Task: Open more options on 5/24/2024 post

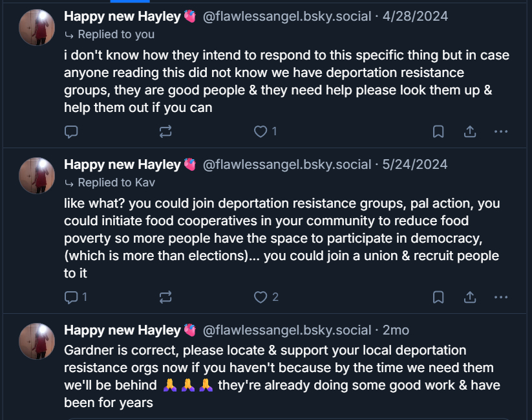Action: pos(501,297)
